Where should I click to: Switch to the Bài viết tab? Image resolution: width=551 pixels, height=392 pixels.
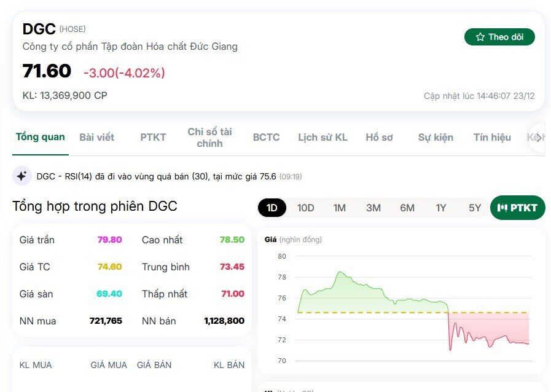tap(96, 137)
